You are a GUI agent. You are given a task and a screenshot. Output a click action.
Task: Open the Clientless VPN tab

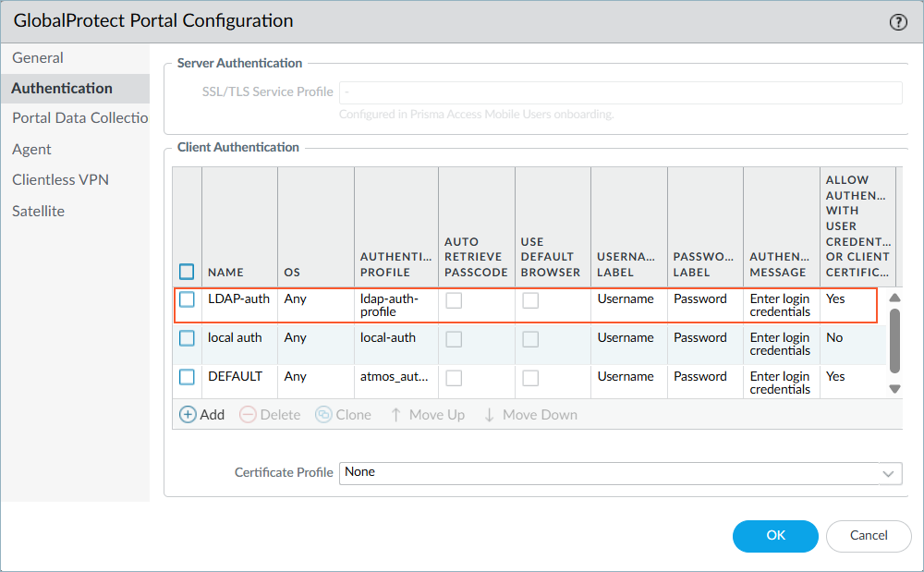tap(60, 179)
